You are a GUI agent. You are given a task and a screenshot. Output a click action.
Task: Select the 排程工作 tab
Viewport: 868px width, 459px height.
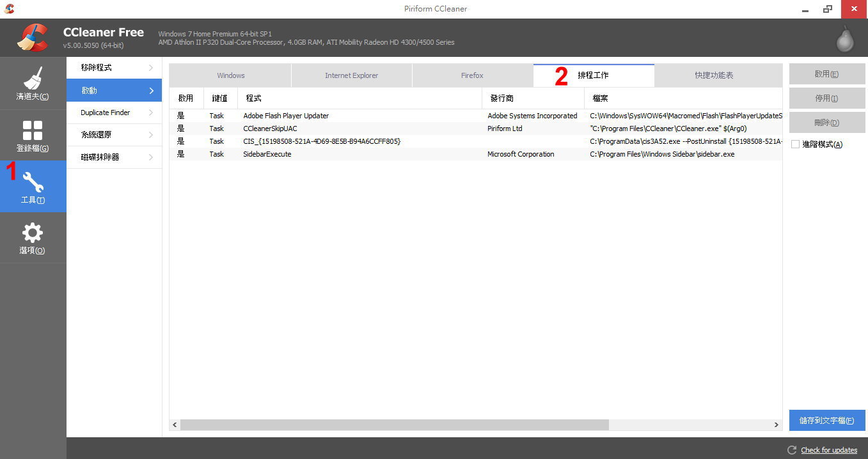[594, 75]
